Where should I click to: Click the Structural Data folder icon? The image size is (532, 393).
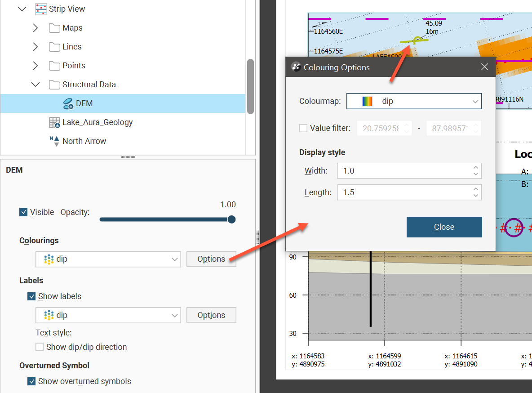(x=54, y=85)
